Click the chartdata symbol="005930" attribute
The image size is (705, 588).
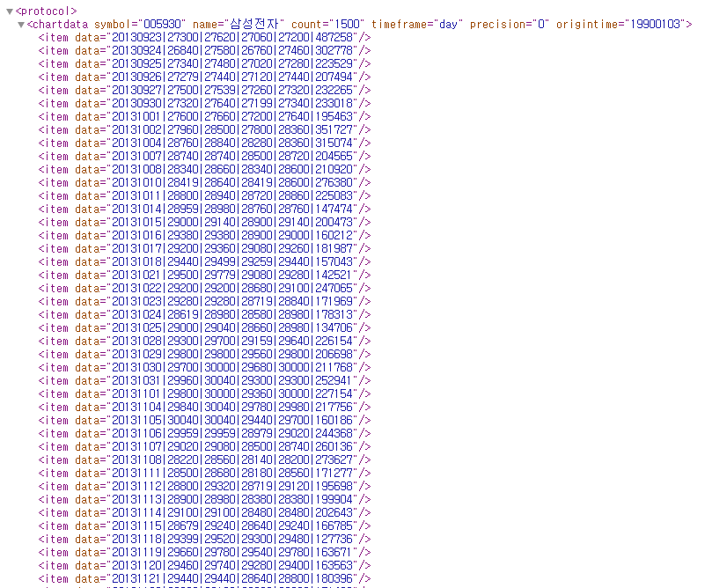140,25
